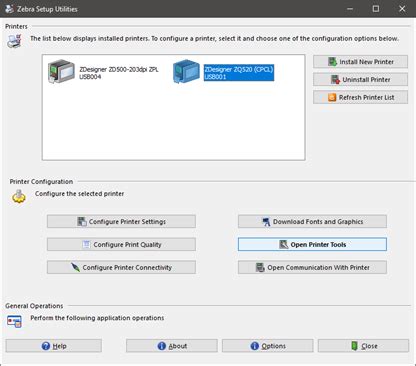Click the General Operations section icon
This screenshot has width=416, height=366.
coord(15,321)
